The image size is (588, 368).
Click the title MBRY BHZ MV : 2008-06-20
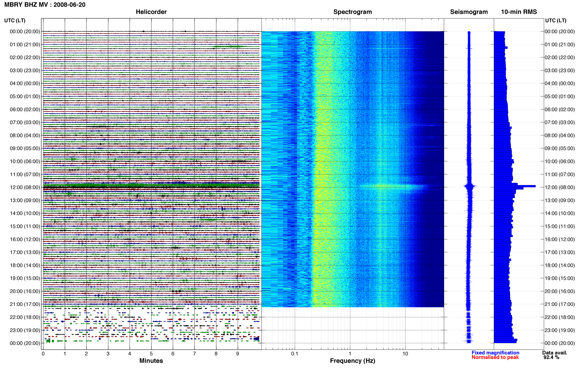coord(45,5)
